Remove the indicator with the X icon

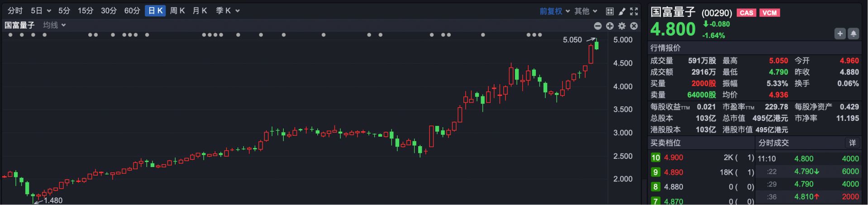pyautogui.click(x=634, y=26)
